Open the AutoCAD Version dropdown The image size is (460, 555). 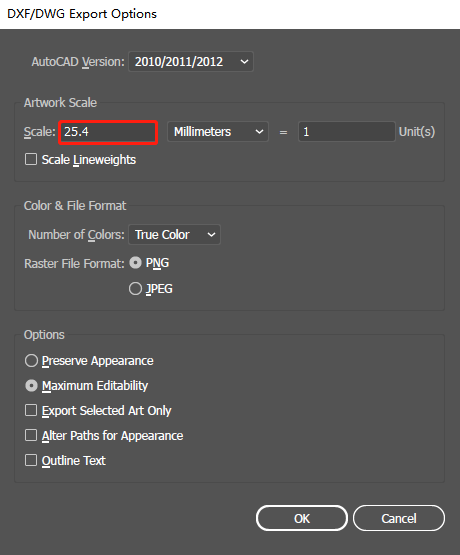(191, 62)
